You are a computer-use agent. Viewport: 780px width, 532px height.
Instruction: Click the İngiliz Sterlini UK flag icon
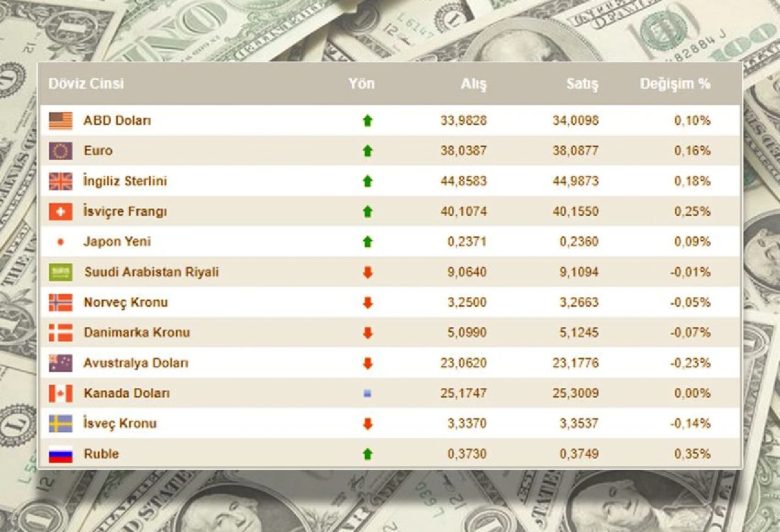(x=60, y=180)
